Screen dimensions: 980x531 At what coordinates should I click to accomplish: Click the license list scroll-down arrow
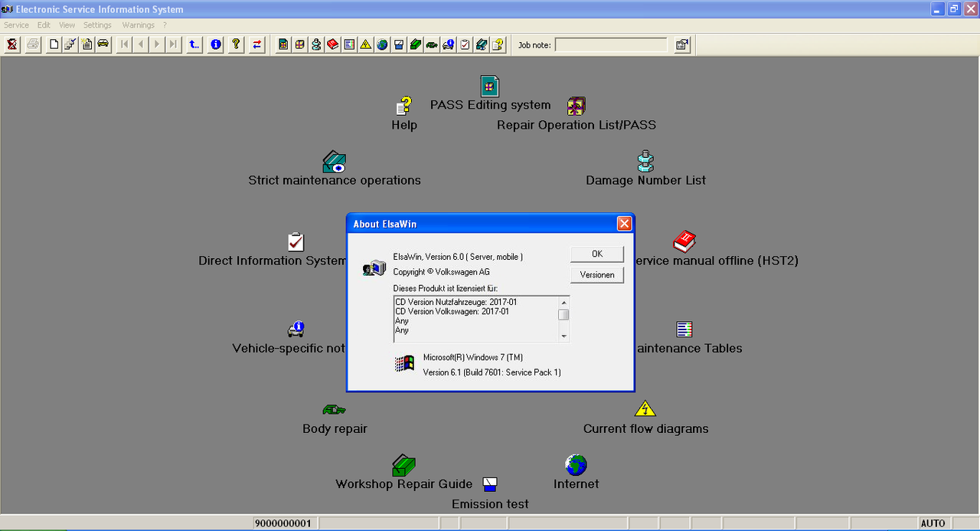coord(563,336)
